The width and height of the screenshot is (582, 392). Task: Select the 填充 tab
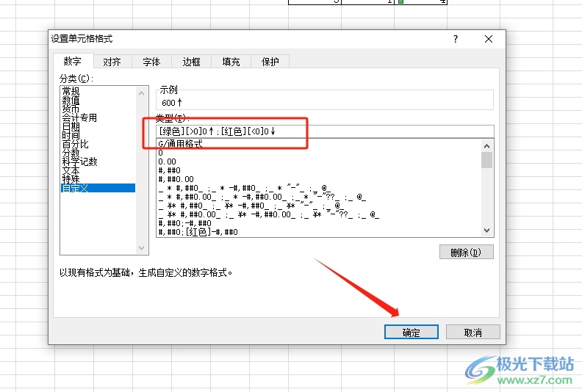(x=231, y=62)
